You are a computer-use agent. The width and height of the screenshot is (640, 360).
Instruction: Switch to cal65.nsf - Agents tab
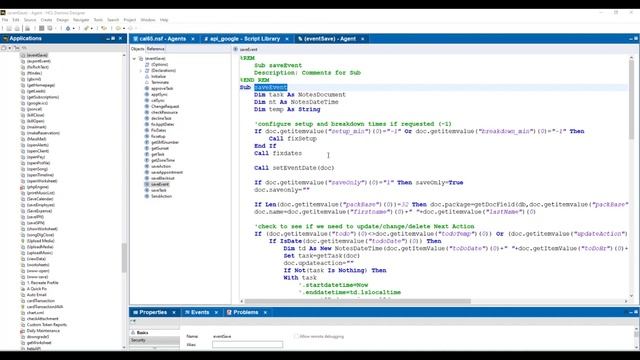[162, 39]
